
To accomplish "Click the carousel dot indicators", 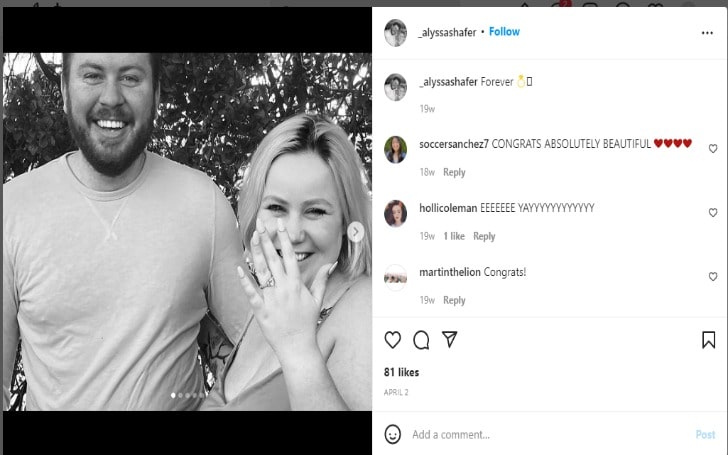I will click(187, 396).
